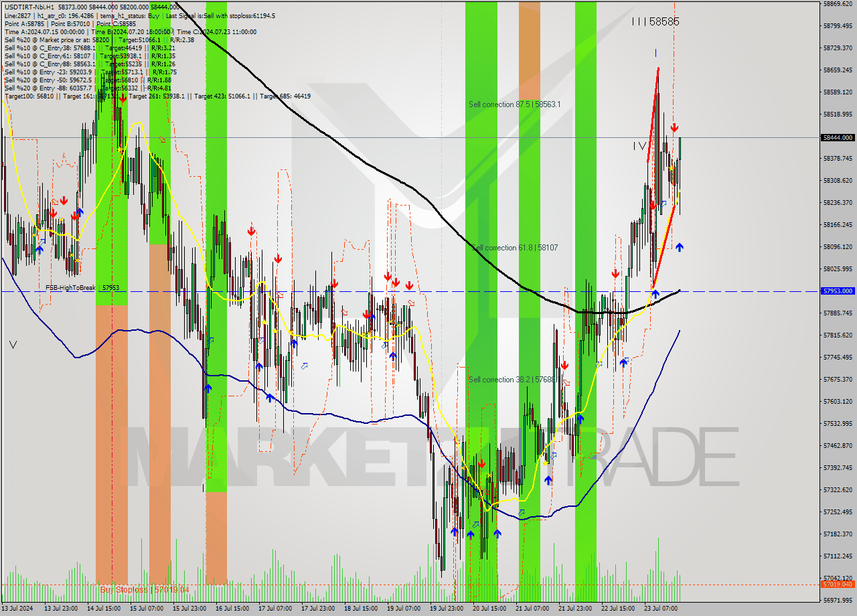The height and width of the screenshot is (616, 857).
Task: Click the 57182.370 price axis value
Action: [x=838, y=534]
